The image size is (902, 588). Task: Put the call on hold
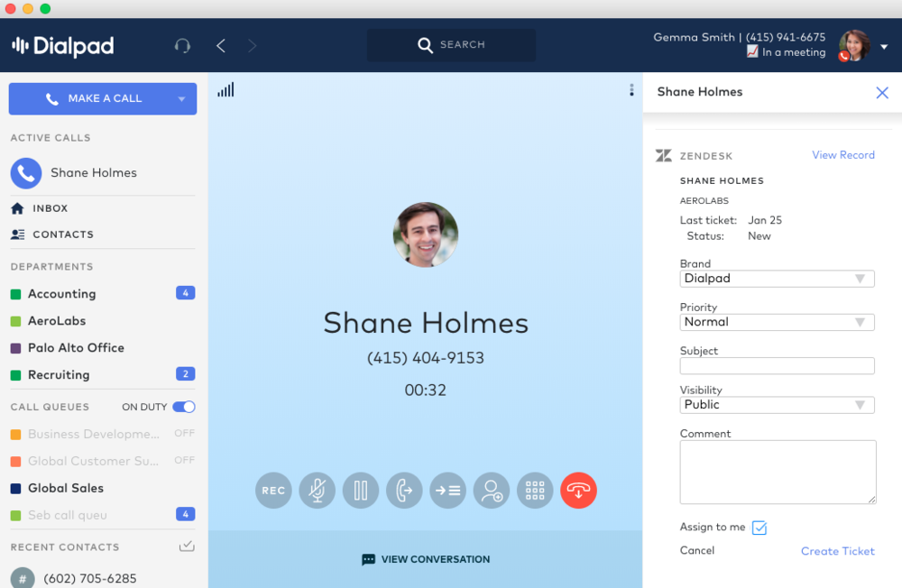click(361, 491)
